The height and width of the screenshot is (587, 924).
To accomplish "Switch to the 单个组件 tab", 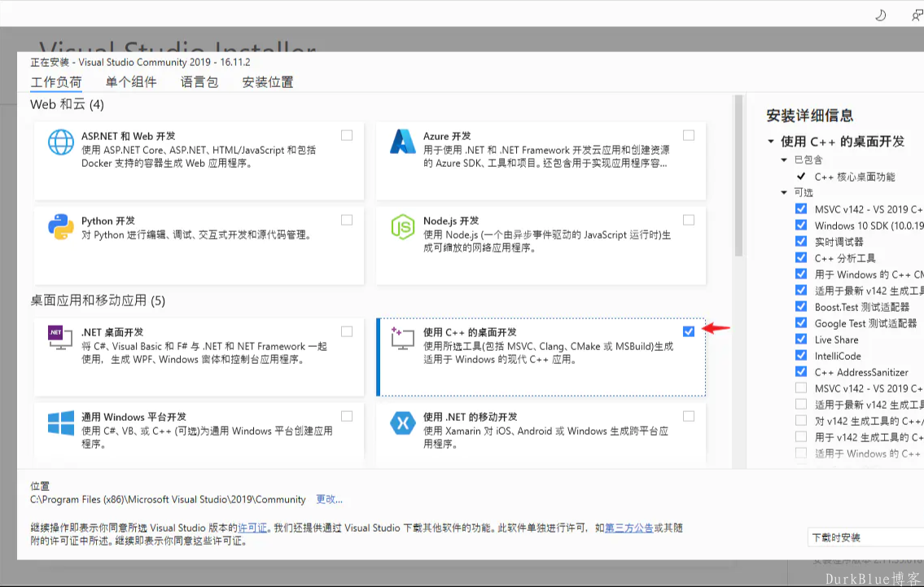I will pos(131,82).
